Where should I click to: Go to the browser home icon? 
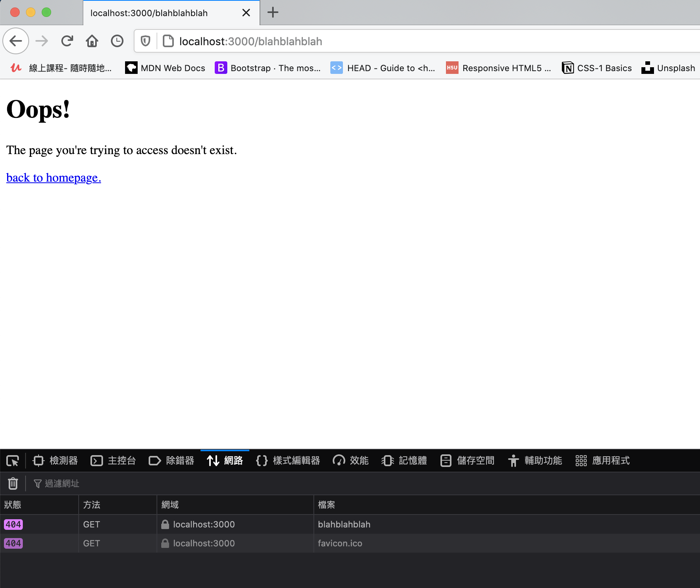click(x=92, y=41)
